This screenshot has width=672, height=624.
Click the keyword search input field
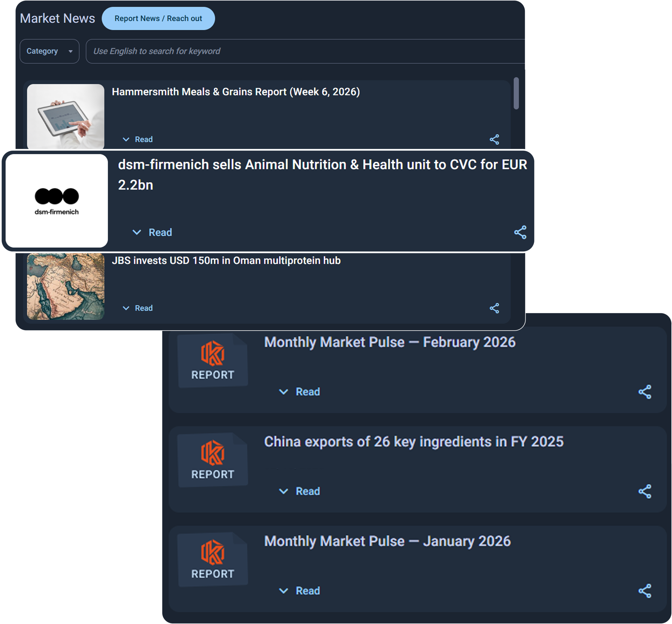tap(306, 51)
